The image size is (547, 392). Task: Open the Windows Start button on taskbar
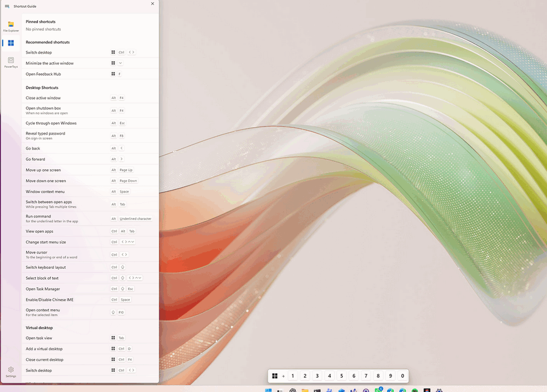coord(268,390)
